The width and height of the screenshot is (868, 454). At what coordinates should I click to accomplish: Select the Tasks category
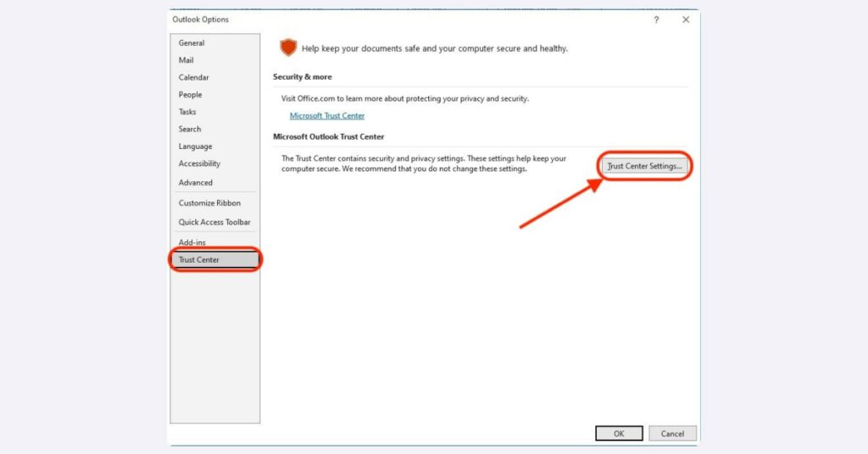click(187, 112)
